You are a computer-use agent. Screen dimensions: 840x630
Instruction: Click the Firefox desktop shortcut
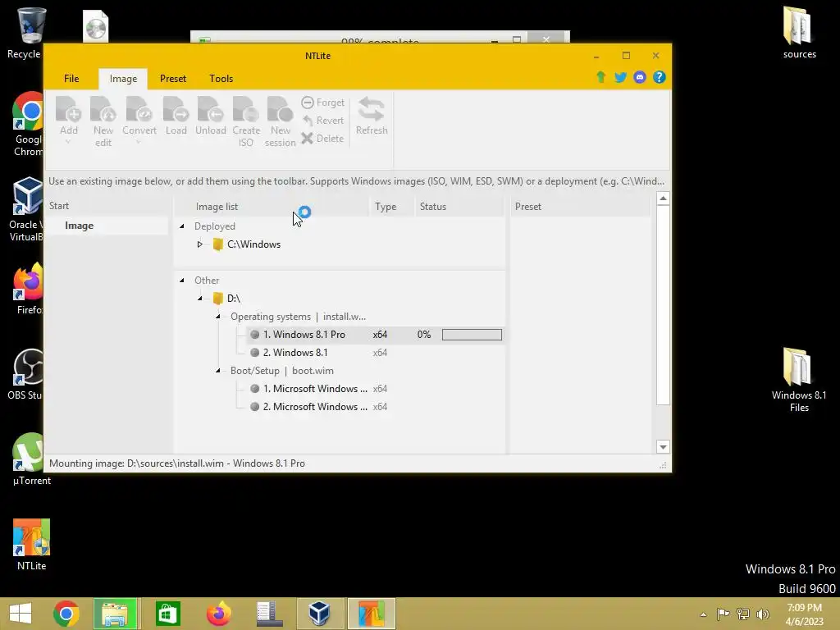pos(28,289)
